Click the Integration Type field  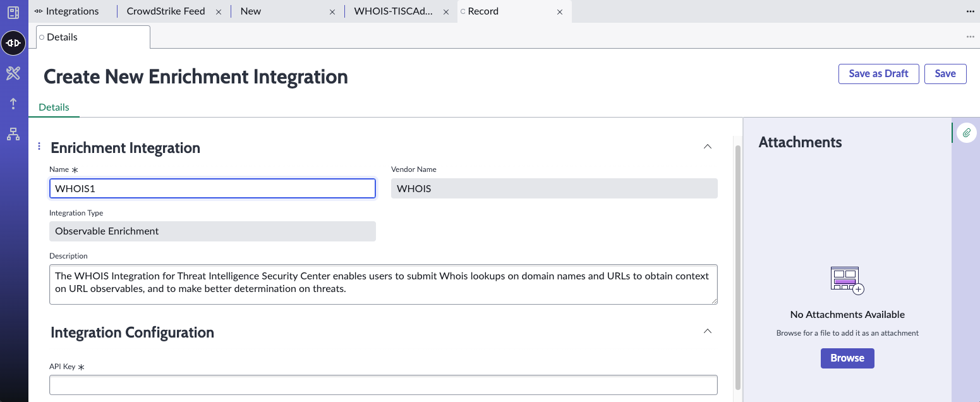tap(212, 231)
